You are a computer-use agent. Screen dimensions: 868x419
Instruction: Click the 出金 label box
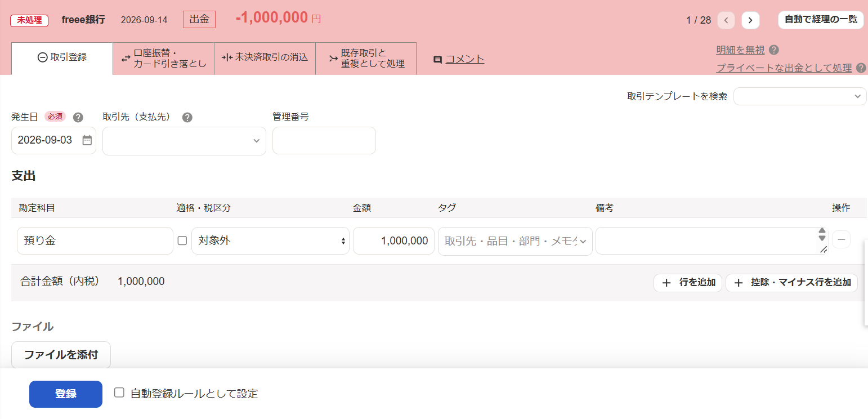pos(199,19)
